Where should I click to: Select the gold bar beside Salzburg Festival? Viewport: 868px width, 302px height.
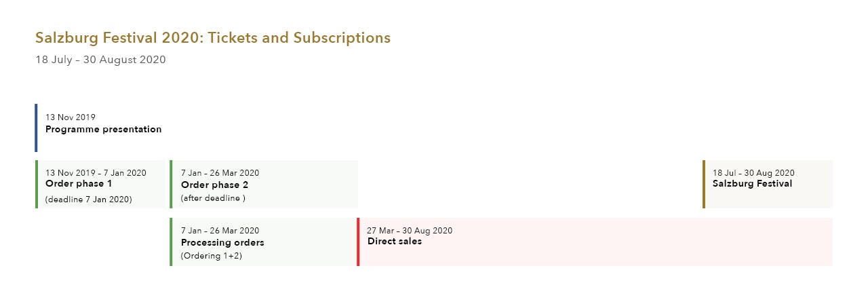point(704,184)
